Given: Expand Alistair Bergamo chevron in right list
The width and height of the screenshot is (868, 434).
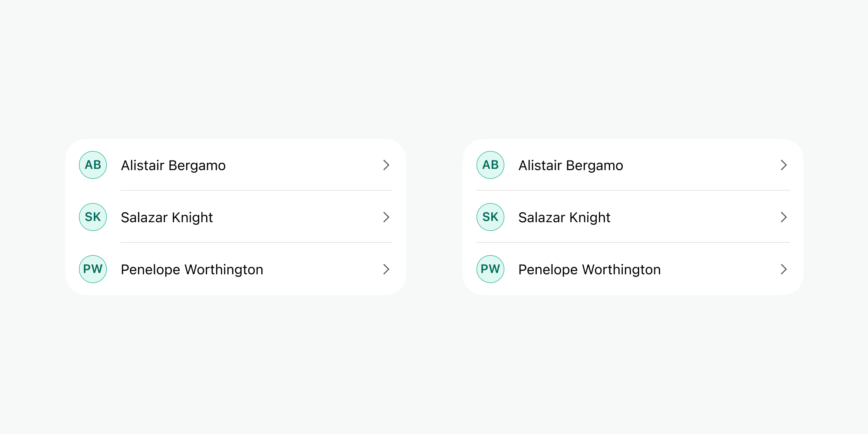Looking at the screenshot, I should coord(784,165).
